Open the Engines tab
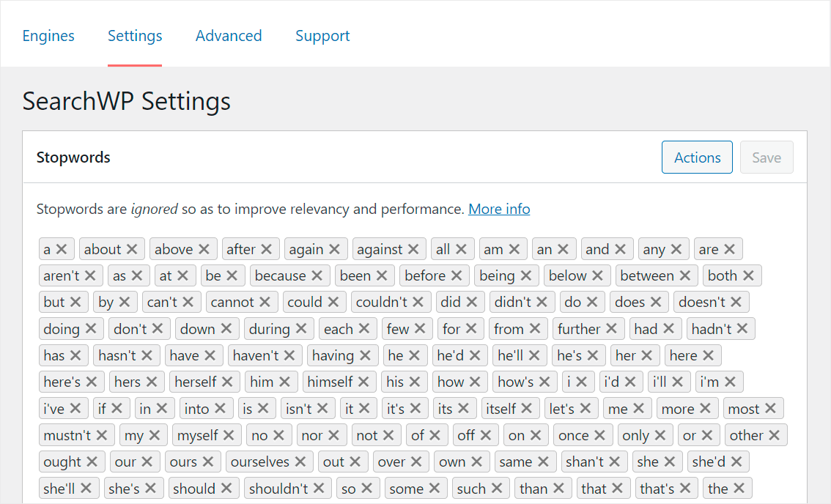The height and width of the screenshot is (504, 831). tap(48, 35)
